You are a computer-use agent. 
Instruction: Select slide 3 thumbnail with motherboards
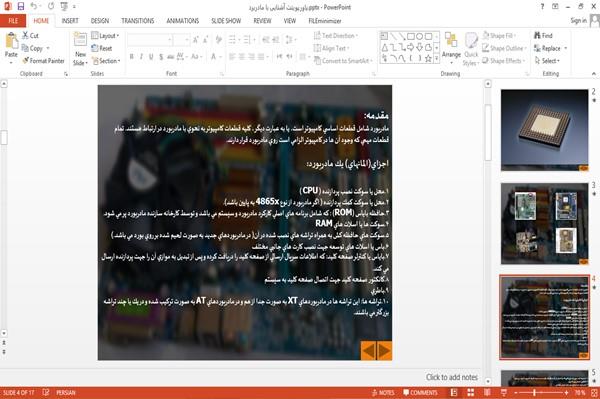545,224
